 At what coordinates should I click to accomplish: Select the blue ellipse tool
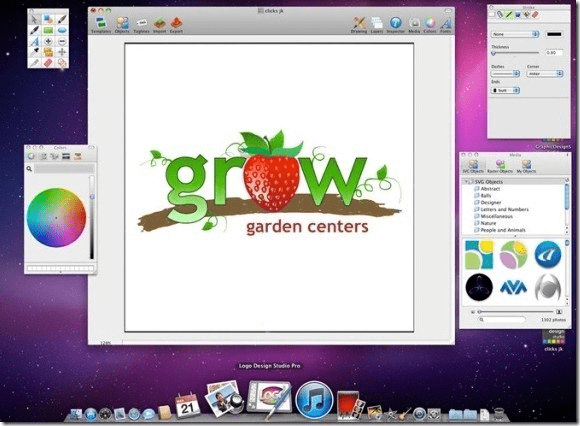click(x=62, y=30)
